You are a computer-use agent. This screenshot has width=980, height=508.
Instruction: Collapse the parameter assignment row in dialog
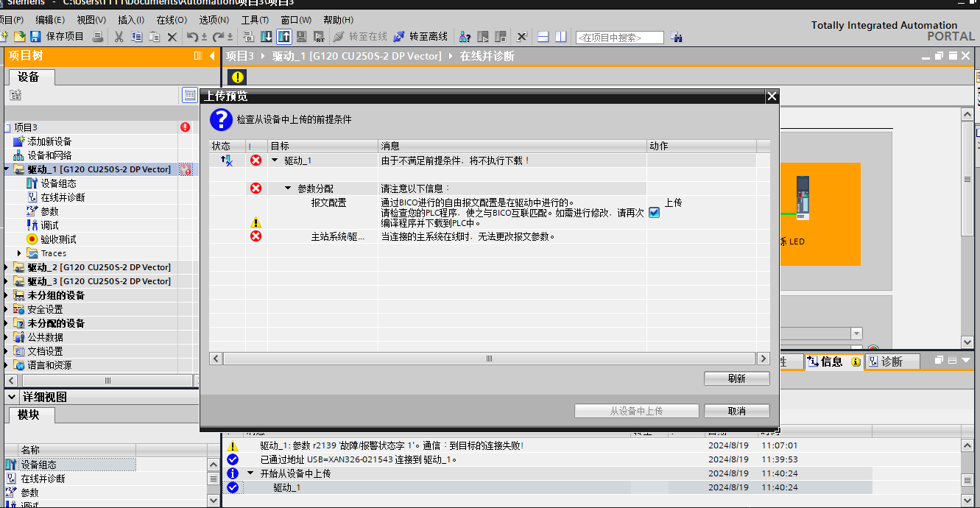point(289,189)
